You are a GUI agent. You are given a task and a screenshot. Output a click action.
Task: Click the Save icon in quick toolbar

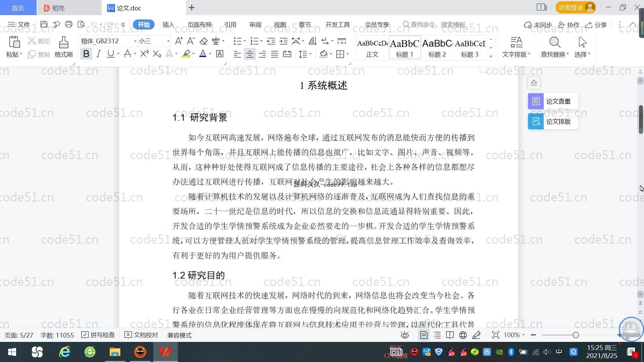(x=44, y=24)
